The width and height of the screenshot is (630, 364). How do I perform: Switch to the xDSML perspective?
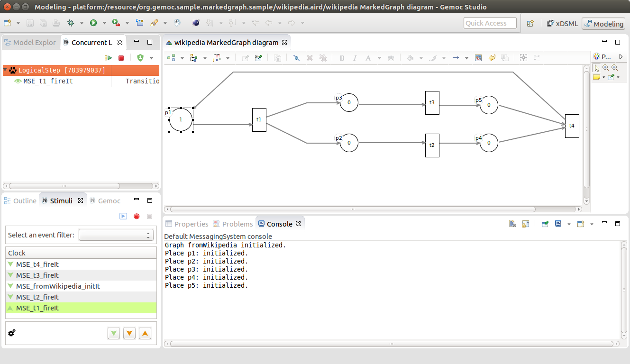point(563,23)
